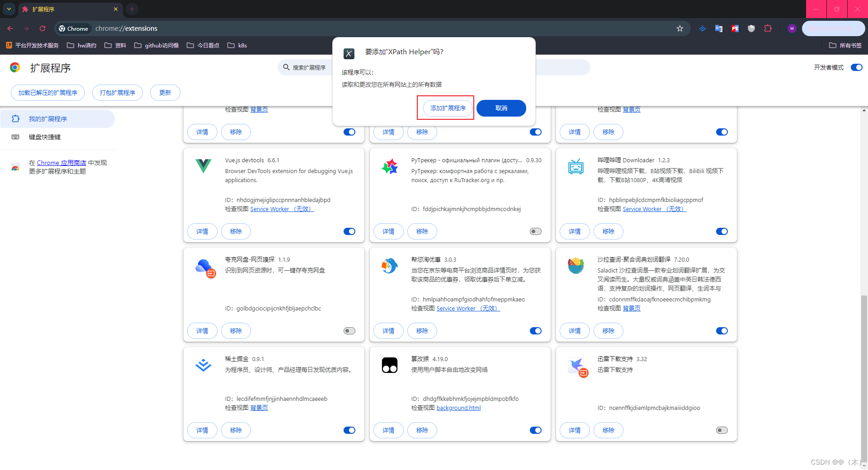Open the 平台开发技术服务 bookmark

[32, 45]
